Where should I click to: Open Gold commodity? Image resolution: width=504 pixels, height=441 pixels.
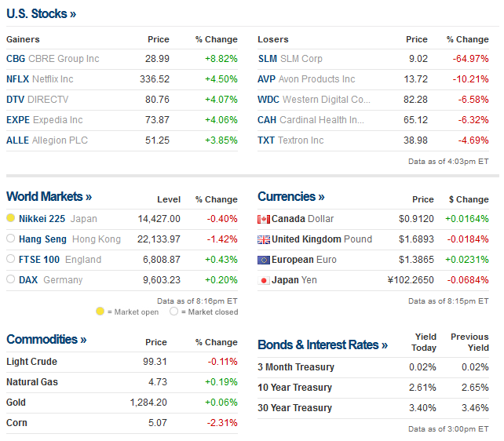(x=16, y=403)
